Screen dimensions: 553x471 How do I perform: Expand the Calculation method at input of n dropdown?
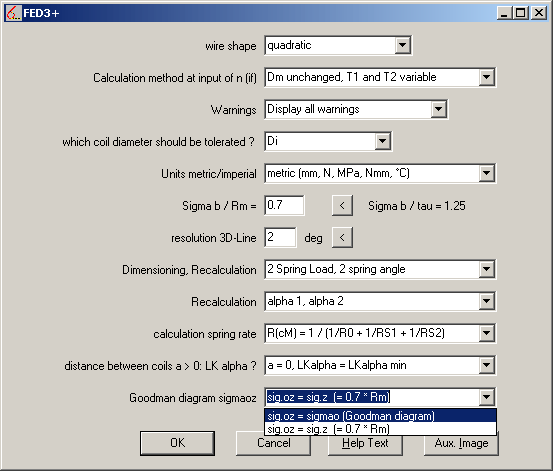pyautogui.click(x=486, y=77)
